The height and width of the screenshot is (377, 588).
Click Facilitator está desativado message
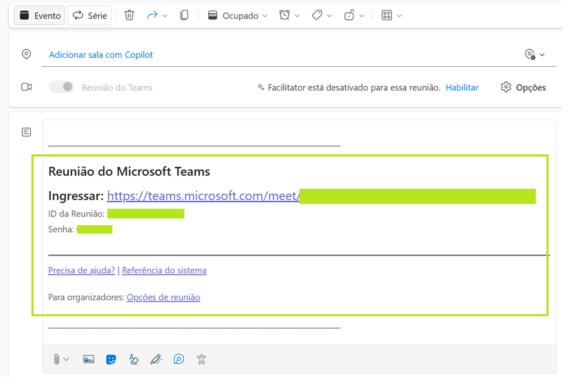(x=354, y=87)
